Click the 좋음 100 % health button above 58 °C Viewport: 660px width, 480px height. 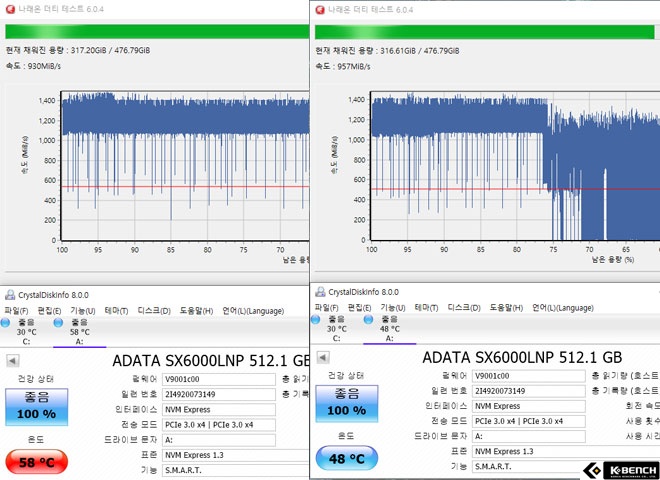pyautogui.click(x=37, y=407)
